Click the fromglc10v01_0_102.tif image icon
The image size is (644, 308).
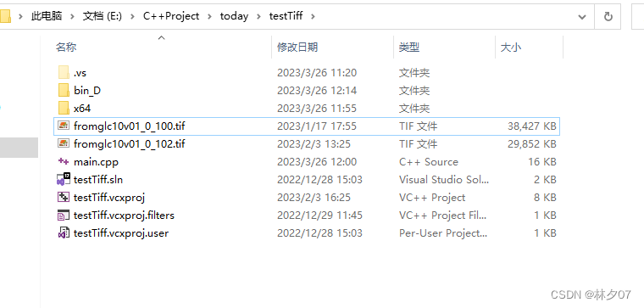point(64,143)
